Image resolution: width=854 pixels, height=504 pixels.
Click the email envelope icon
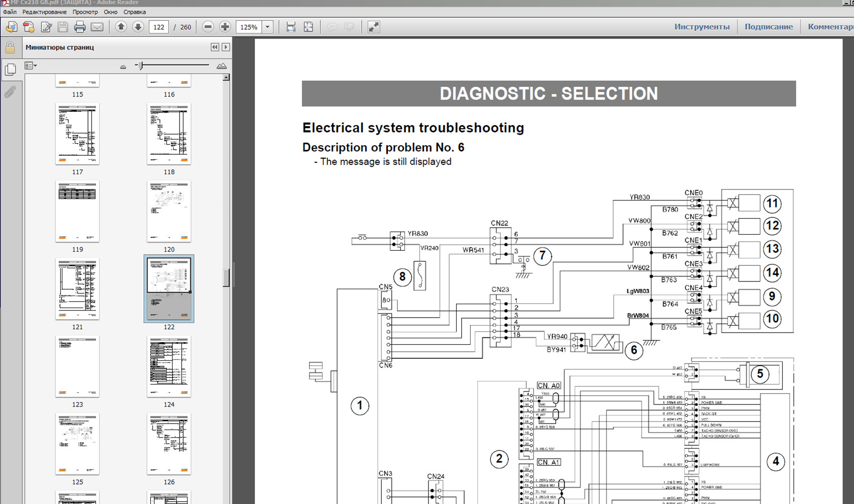97,27
